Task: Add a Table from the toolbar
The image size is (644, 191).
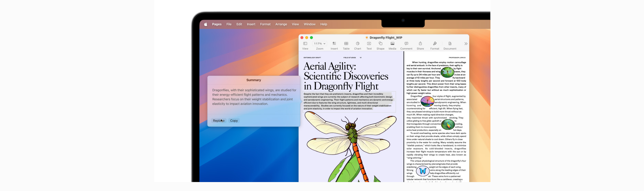Action: [x=346, y=44]
